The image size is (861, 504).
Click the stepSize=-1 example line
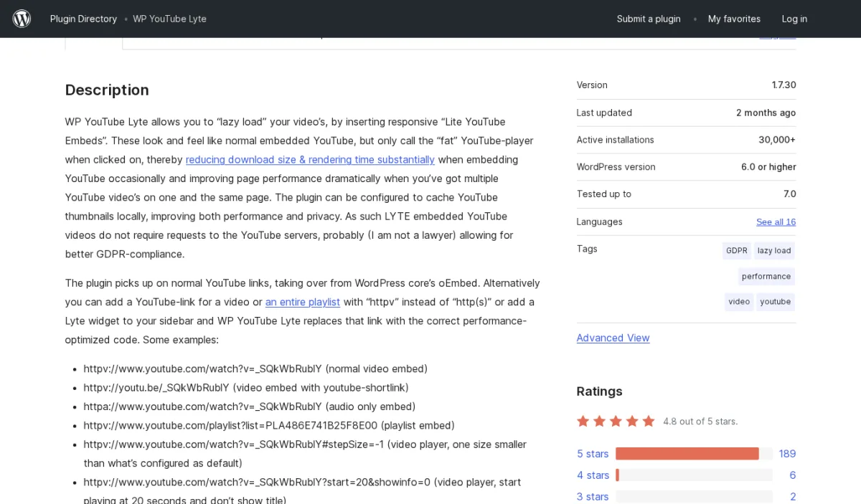click(305, 454)
